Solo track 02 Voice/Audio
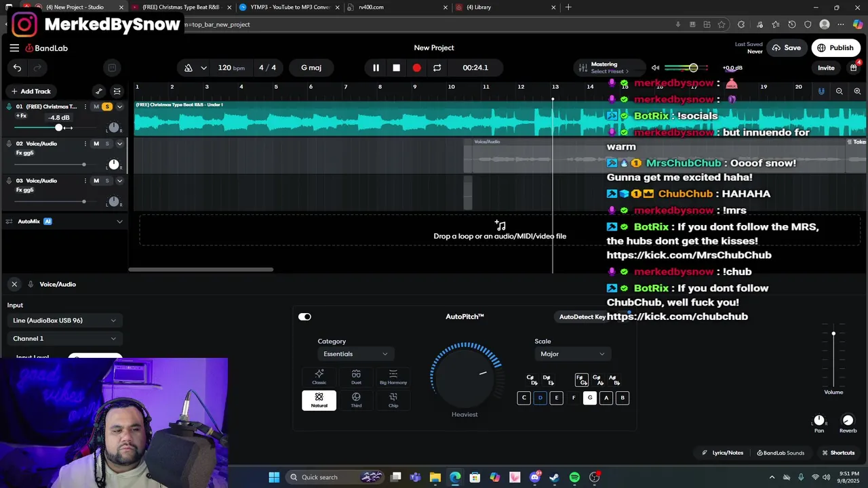 pyautogui.click(x=106, y=144)
